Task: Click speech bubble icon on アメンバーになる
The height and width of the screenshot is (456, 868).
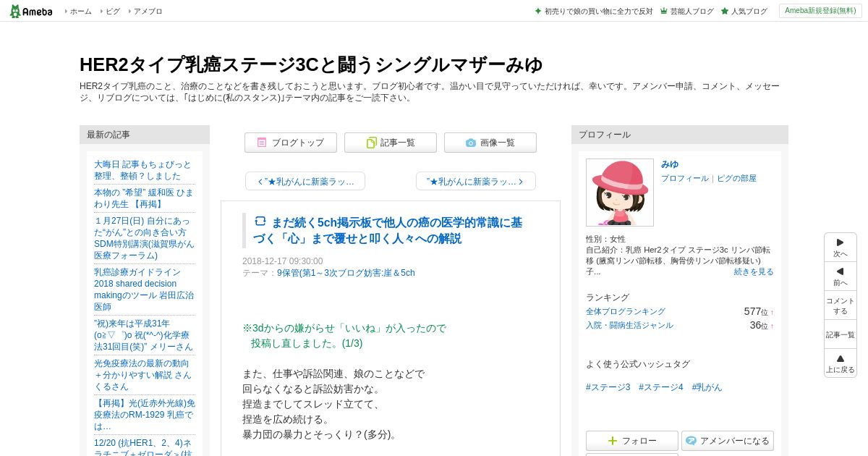Action: point(691,441)
